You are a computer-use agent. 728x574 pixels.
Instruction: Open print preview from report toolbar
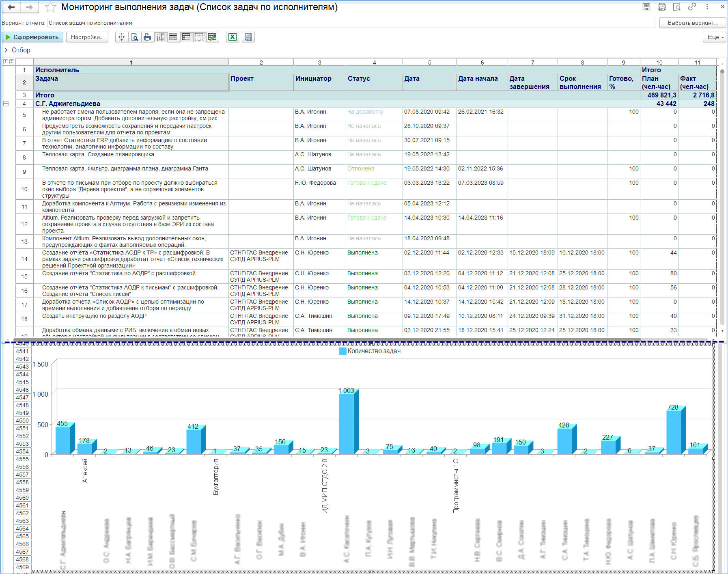[135, 37]
